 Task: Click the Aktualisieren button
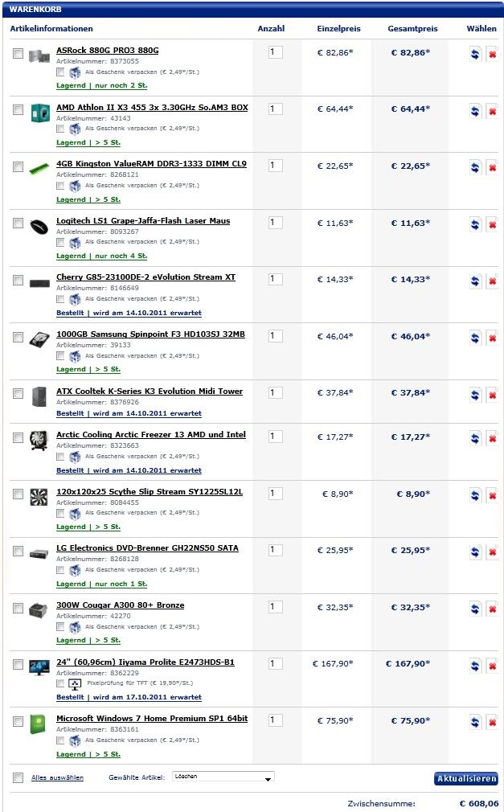tap(465, 778)
